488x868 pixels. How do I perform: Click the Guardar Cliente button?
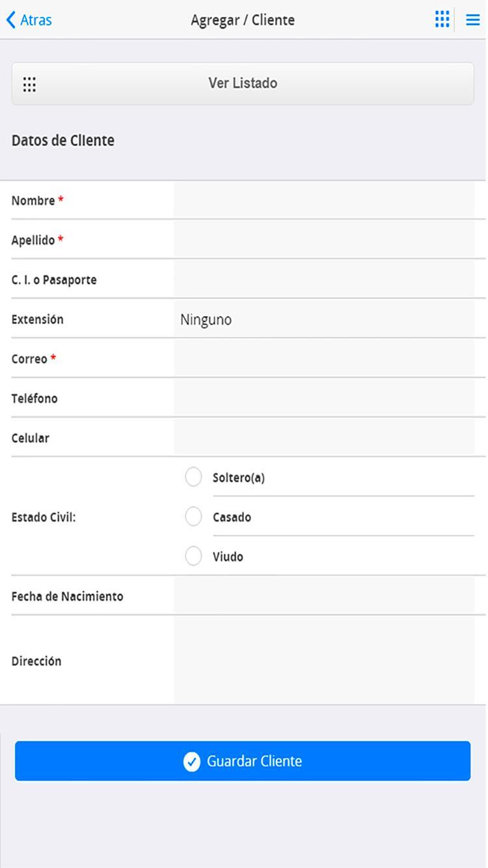point(243,761)
